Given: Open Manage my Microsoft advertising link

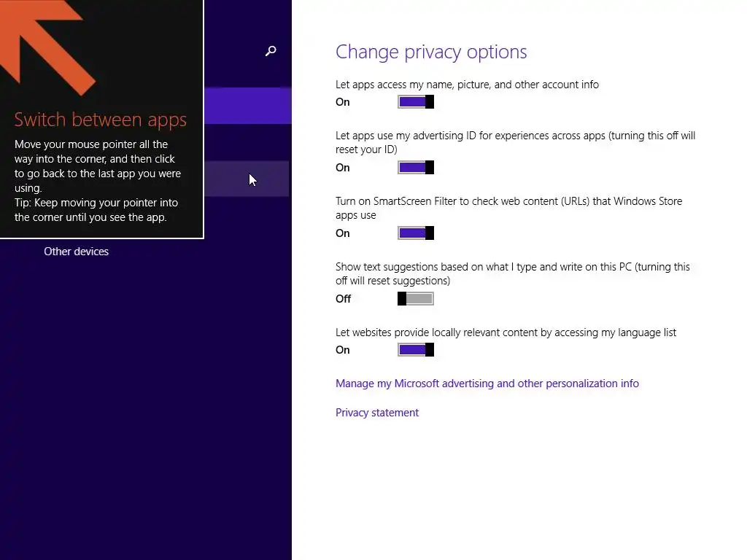Looking at the screenshot, I should pyautogui.click(x=487, y=384).
